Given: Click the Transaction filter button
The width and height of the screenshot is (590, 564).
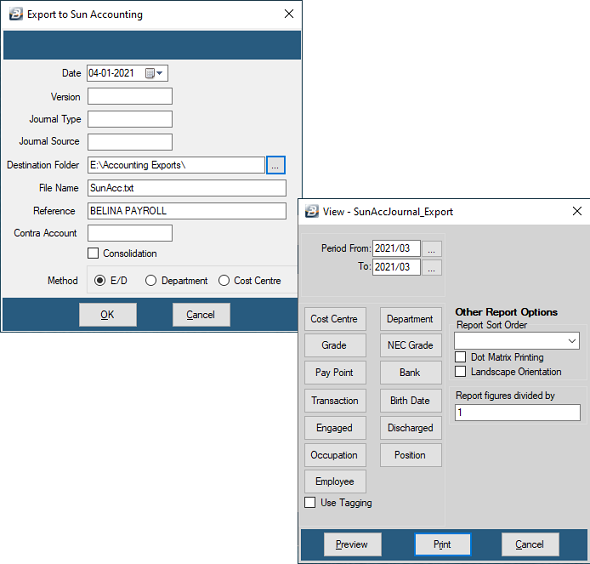Looking at the screenshot, I should click(x=335, y=400).
